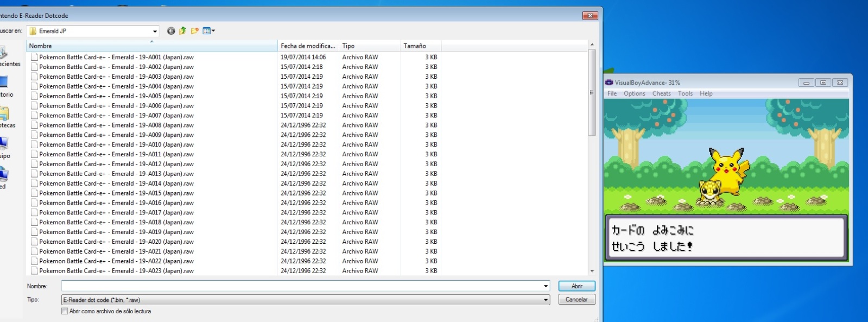Select file icon for 19-A013 (Japan).raw

click(34, 174)
